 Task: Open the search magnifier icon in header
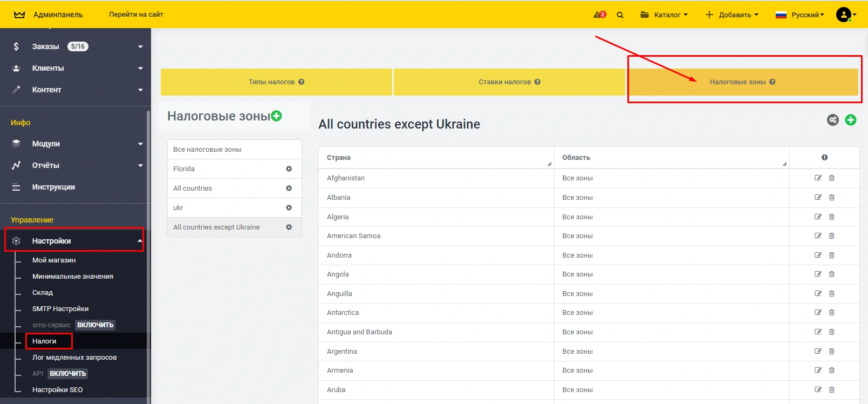[620, 15]
